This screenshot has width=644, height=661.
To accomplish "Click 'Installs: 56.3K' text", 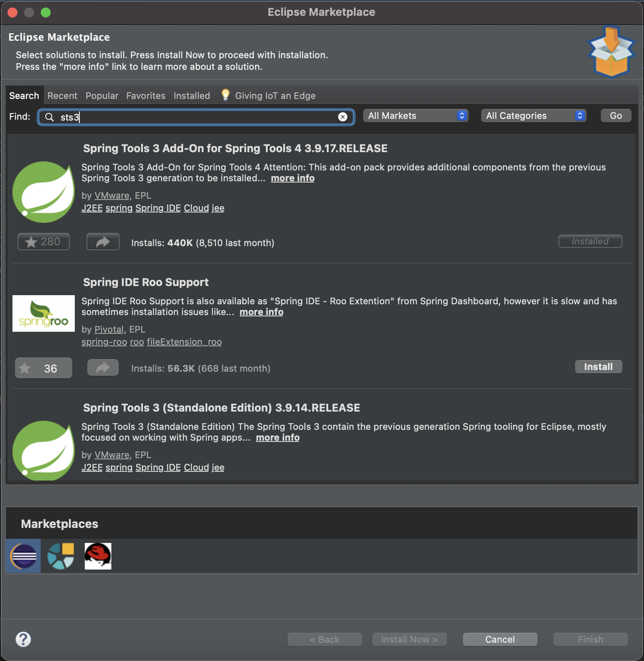I will (x=163, y=368).
